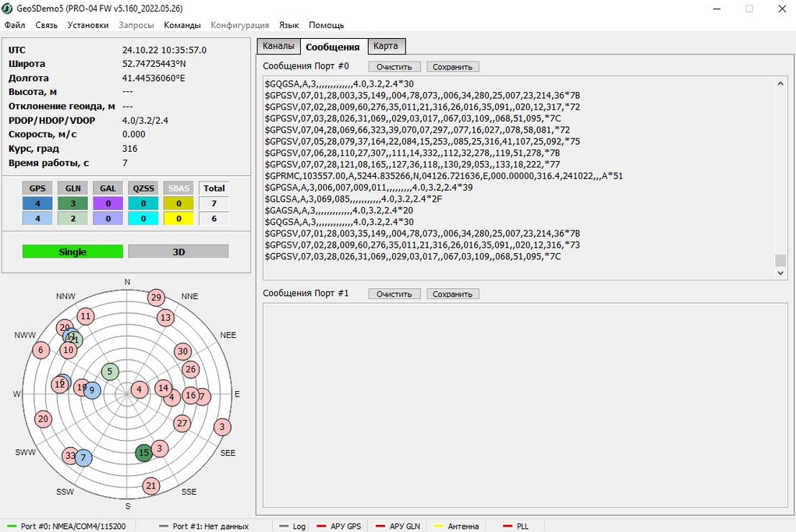
Task: Select dark green satellite 15 marker
Action: tap(143, 453)
